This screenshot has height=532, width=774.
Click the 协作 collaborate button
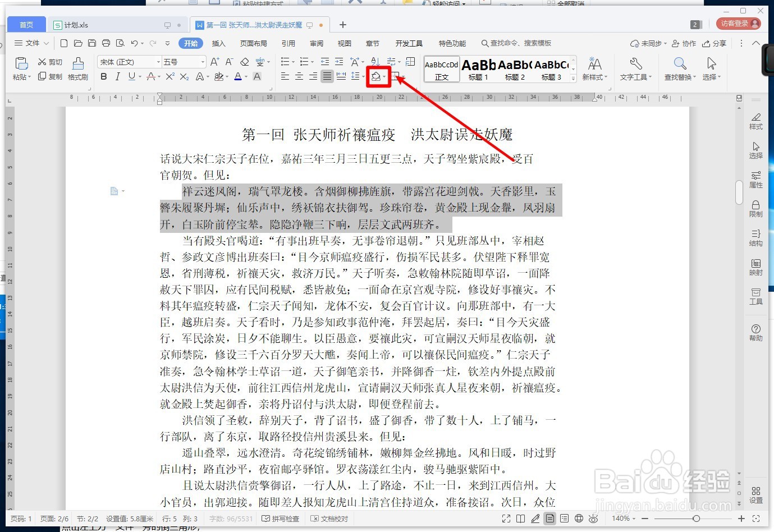684,43
